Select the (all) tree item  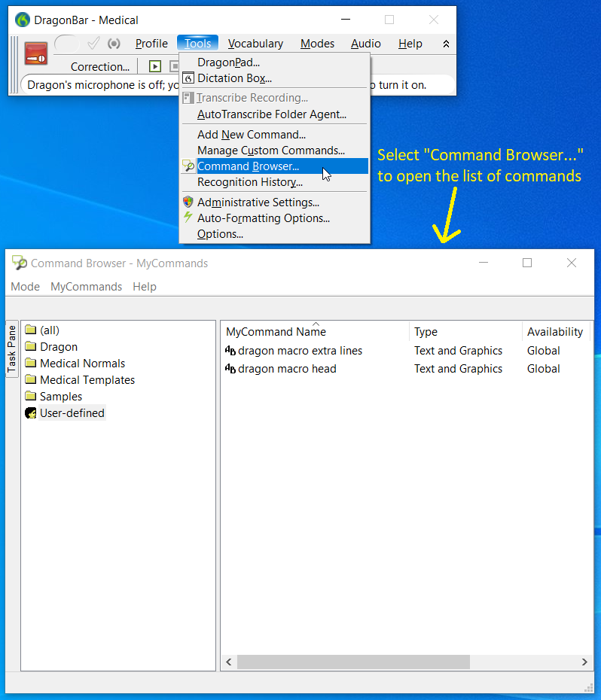point(50,330)
